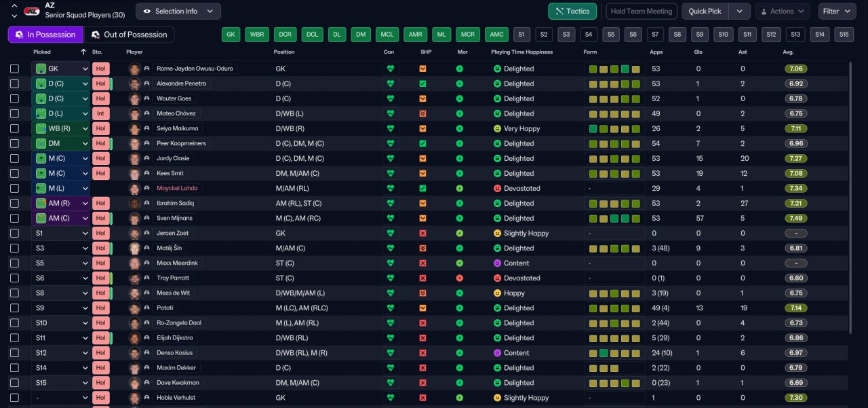Click Seiya Maikuma's form colour squares
The width and height of the screenshot is (868, 408).
tap(614, 128)
